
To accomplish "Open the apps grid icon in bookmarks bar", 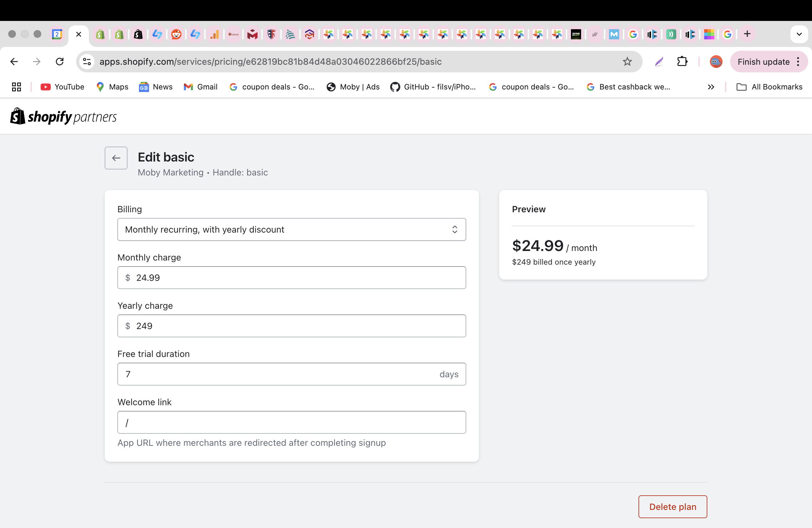I will point(16,87).
